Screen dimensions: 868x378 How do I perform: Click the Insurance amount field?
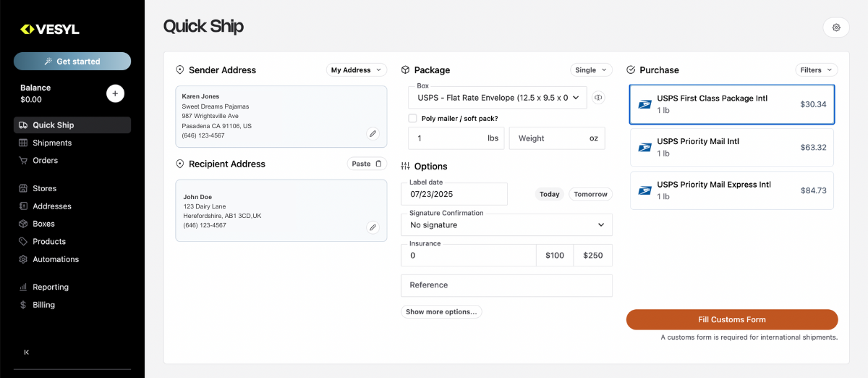click(469, 255)
